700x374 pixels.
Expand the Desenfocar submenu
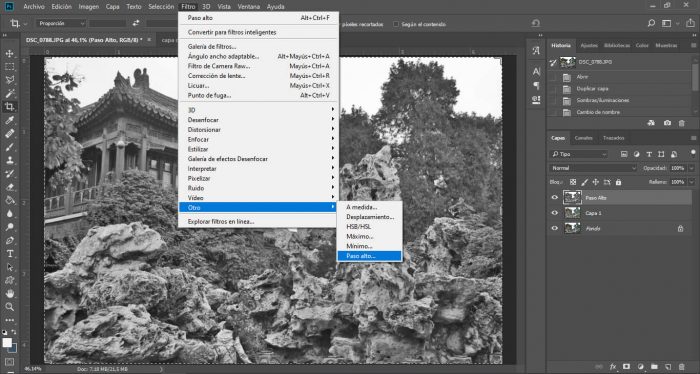[x=258, y=120]
